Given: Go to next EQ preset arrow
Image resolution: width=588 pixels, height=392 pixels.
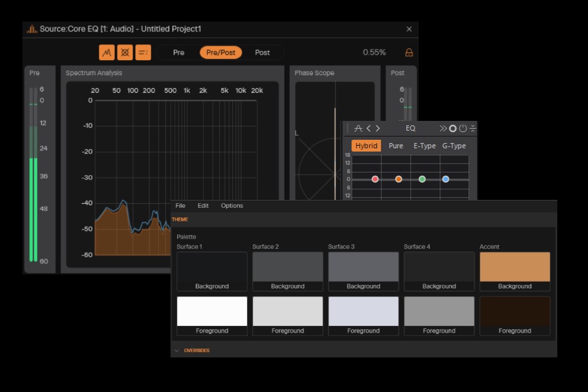Looking at the screenshot, I should (x=378, y=128).
